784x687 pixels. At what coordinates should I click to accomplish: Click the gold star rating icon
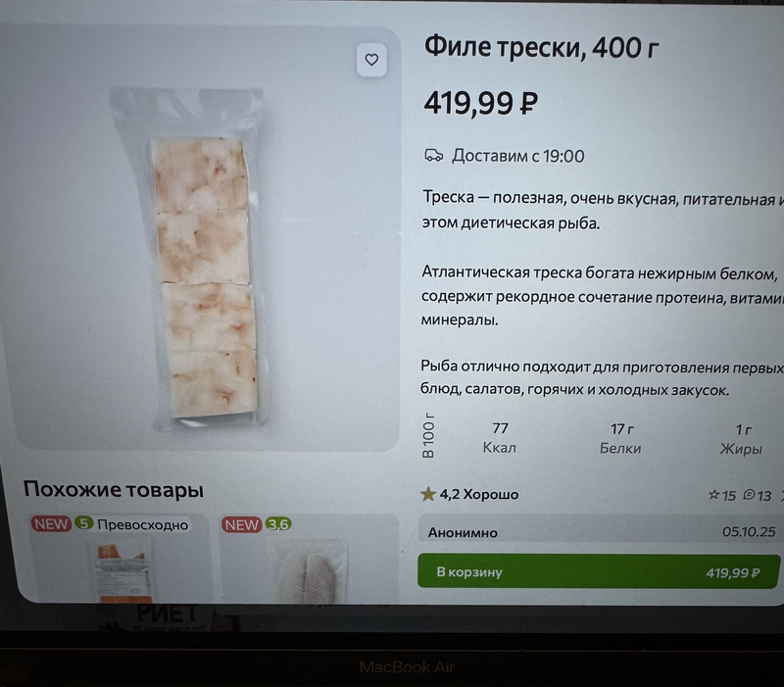428,494
